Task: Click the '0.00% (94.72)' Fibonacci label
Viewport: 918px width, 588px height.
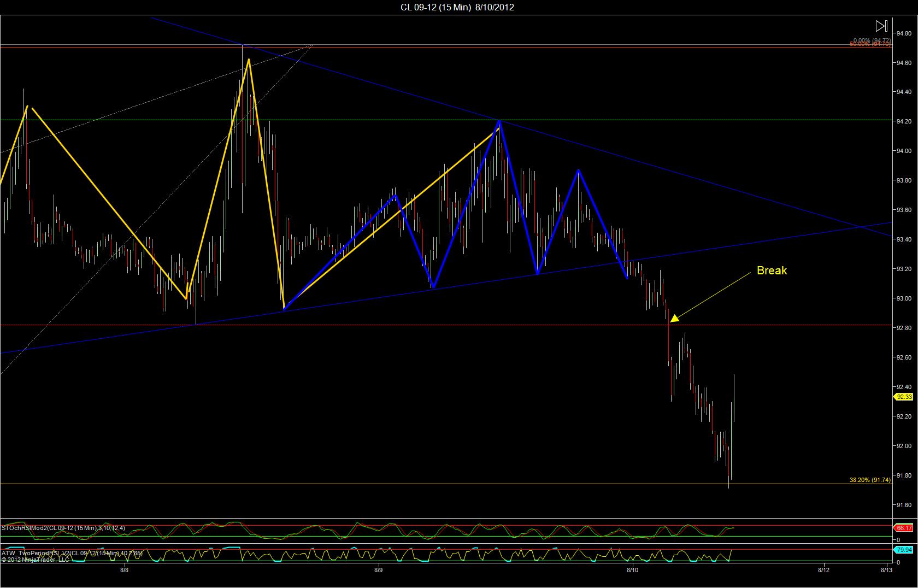Action: click(x=872, y=41)
